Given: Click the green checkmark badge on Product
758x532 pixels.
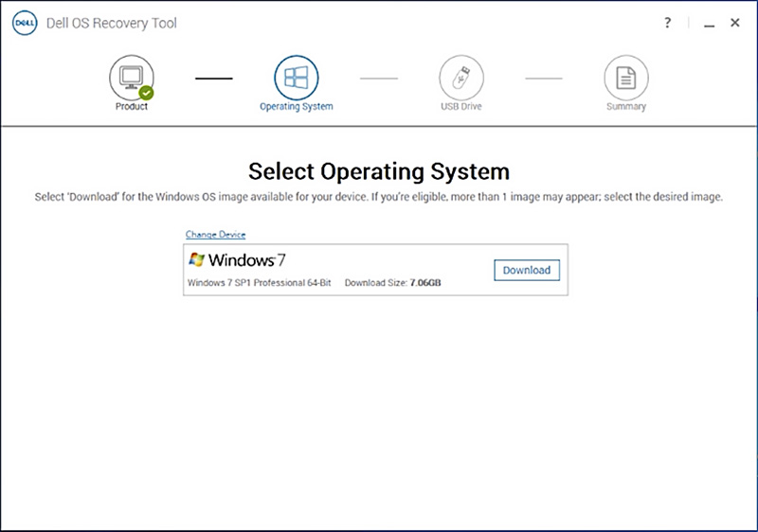Looking at the screenshot, I should coord(146,93).
